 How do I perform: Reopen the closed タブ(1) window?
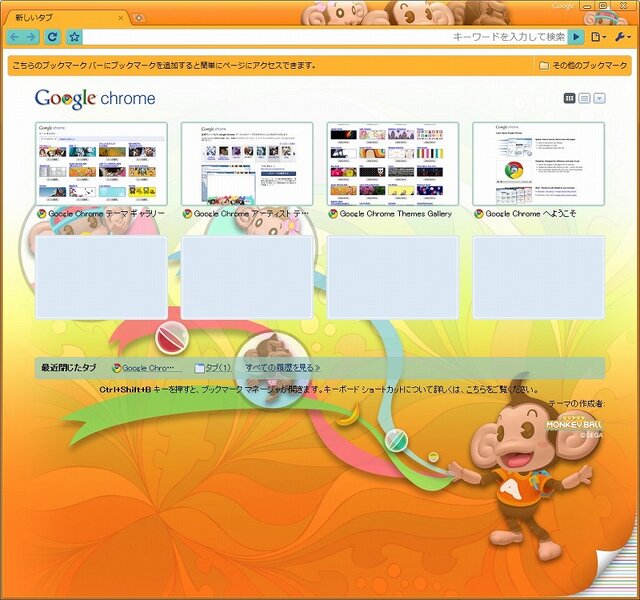(x=213, y=368)
